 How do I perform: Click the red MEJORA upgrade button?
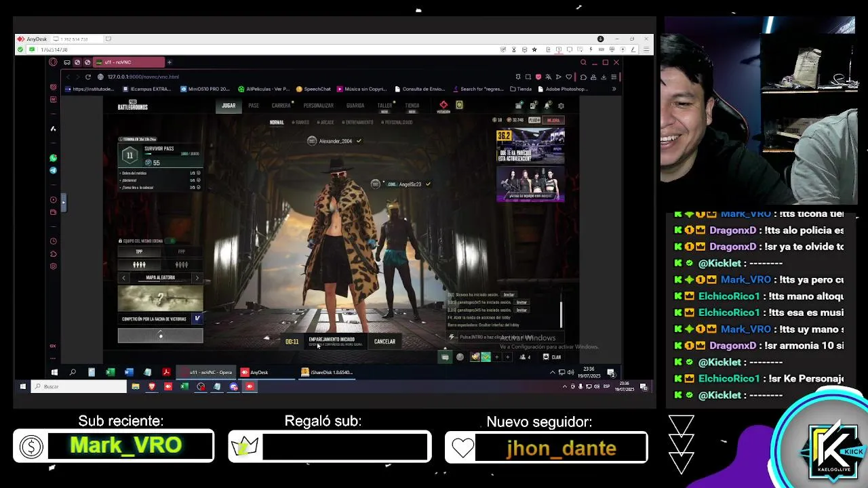(553, 120)
